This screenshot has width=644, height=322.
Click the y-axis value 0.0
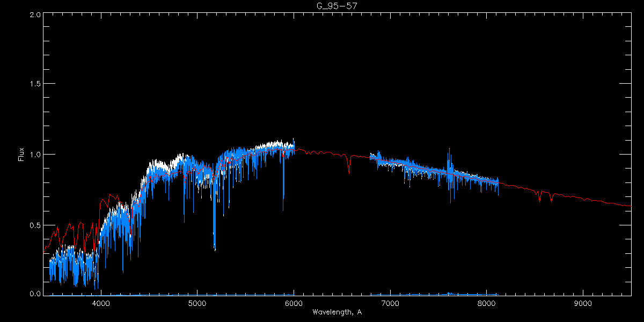click(35, 294)
